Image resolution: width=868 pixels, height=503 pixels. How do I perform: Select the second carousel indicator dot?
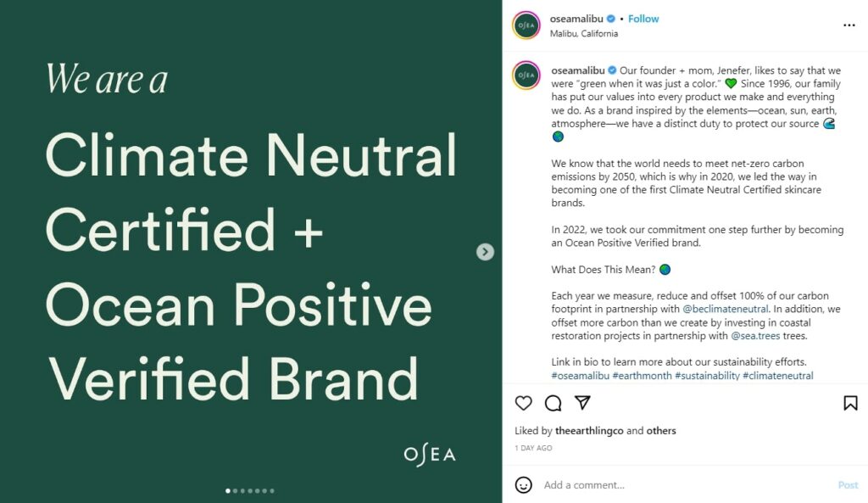pyautogui.click(x=236, y=491)
